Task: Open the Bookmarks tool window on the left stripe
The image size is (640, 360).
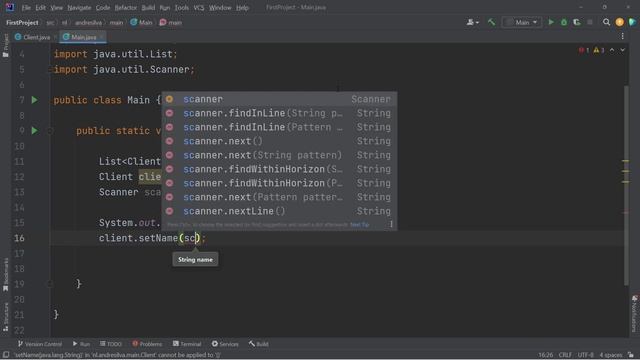Action: tap(6, 275)
